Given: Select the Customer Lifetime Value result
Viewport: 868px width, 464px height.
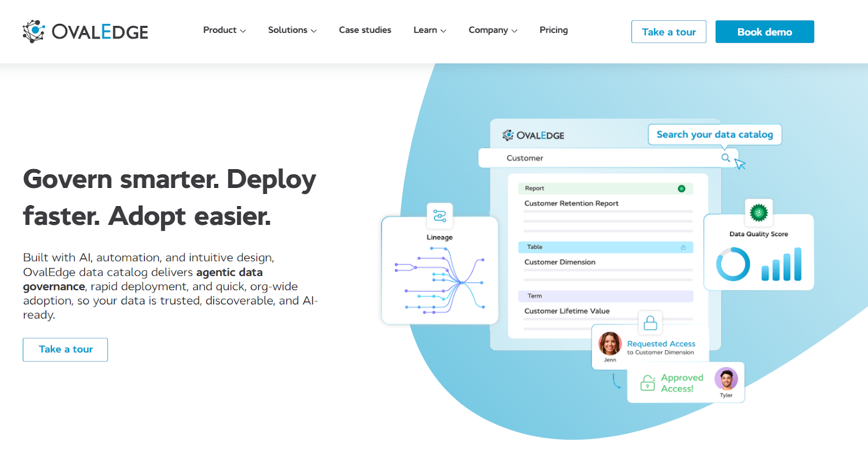Looking at the screenshot, I should point(567,311).
